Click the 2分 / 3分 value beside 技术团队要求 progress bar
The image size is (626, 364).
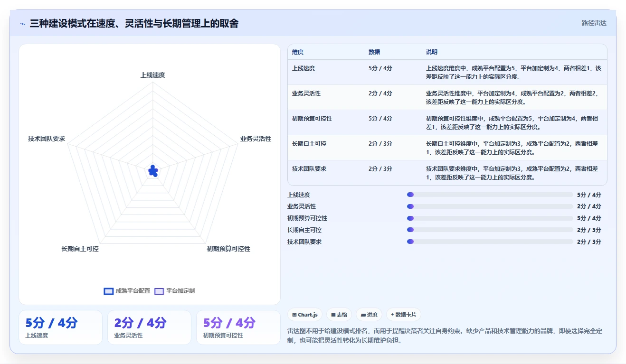589,242
